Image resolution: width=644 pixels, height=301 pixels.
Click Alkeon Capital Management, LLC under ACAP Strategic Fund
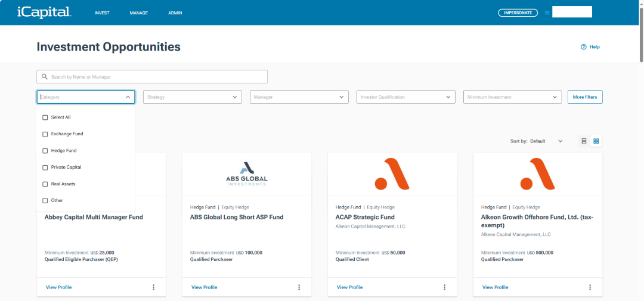[370, 226]
